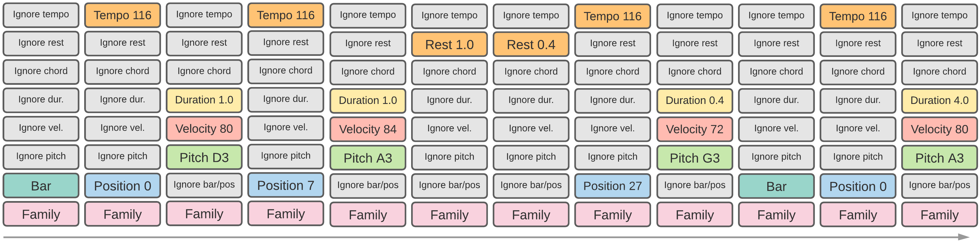Select Velocity 80 box above Pitch D3
This screenshot has width=980, height=243.
(204, 129)
